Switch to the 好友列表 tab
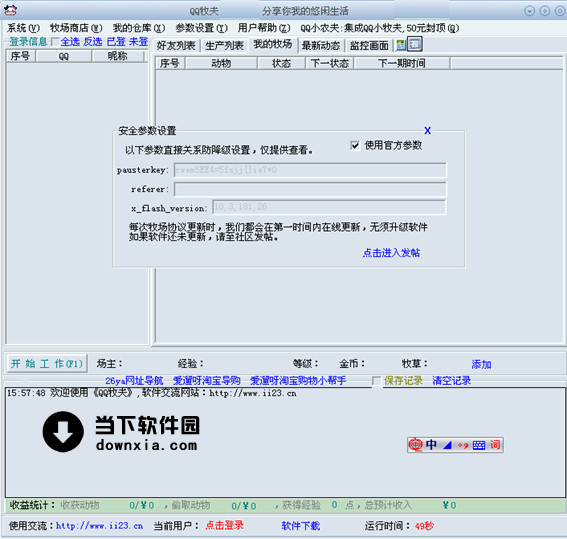Screen dimensions: 567x539 (x=176, y=46)
